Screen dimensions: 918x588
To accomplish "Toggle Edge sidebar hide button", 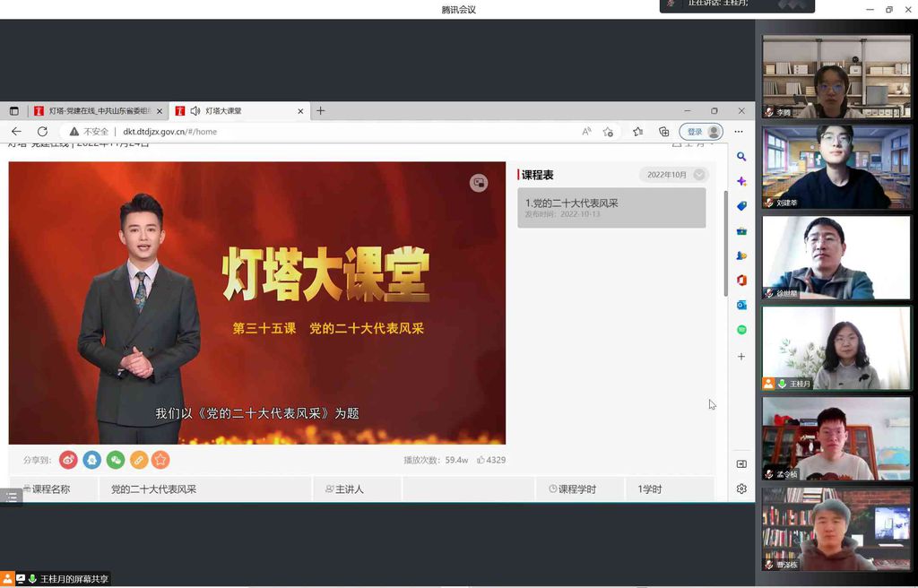I will tap(741, 464).
